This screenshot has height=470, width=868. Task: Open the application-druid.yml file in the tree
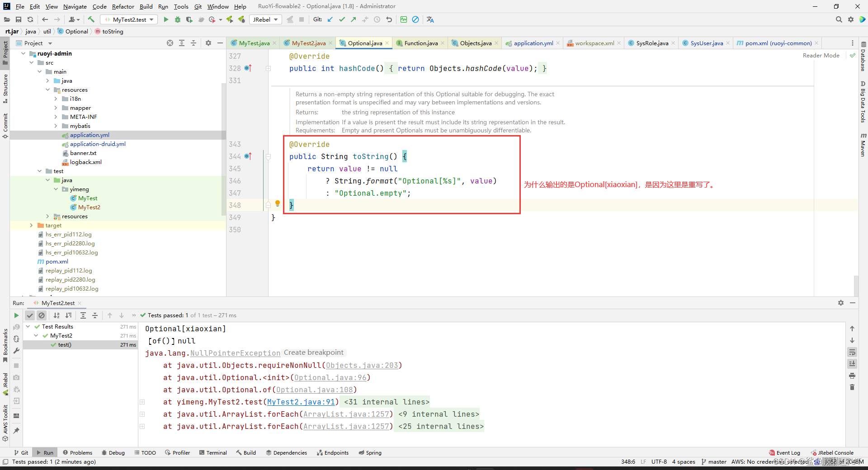click(98, 144)
